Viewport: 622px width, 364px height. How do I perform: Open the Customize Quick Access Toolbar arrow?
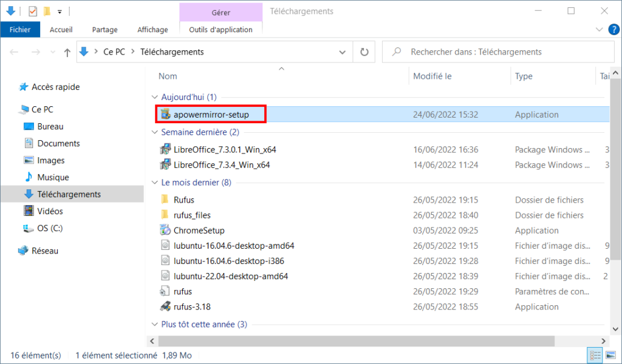60,12
